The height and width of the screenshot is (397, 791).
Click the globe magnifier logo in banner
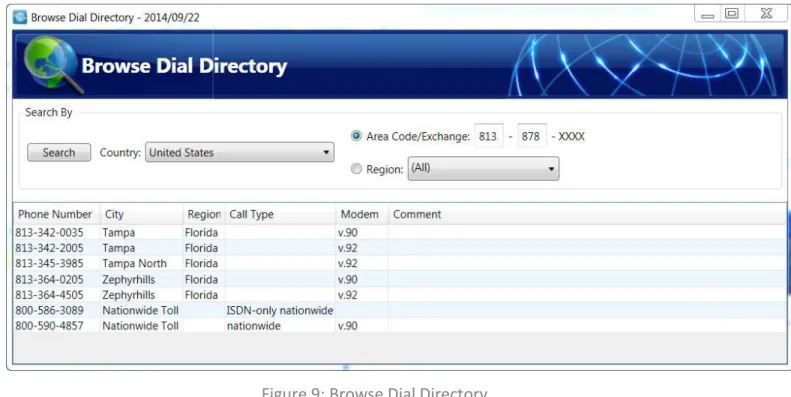coord(52,65)
